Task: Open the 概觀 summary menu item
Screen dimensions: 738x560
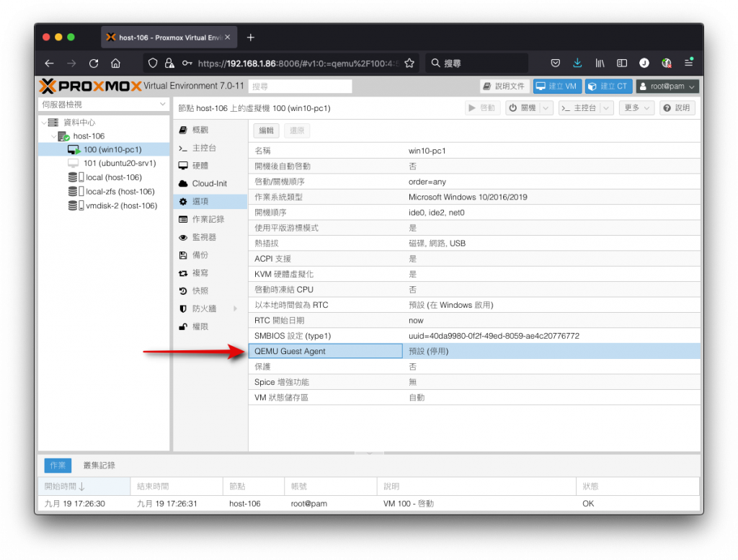Action: tap(210, 130)
